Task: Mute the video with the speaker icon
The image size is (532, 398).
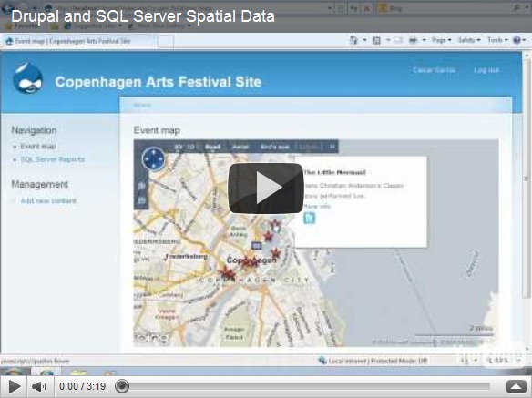Action: pos(39,386)
